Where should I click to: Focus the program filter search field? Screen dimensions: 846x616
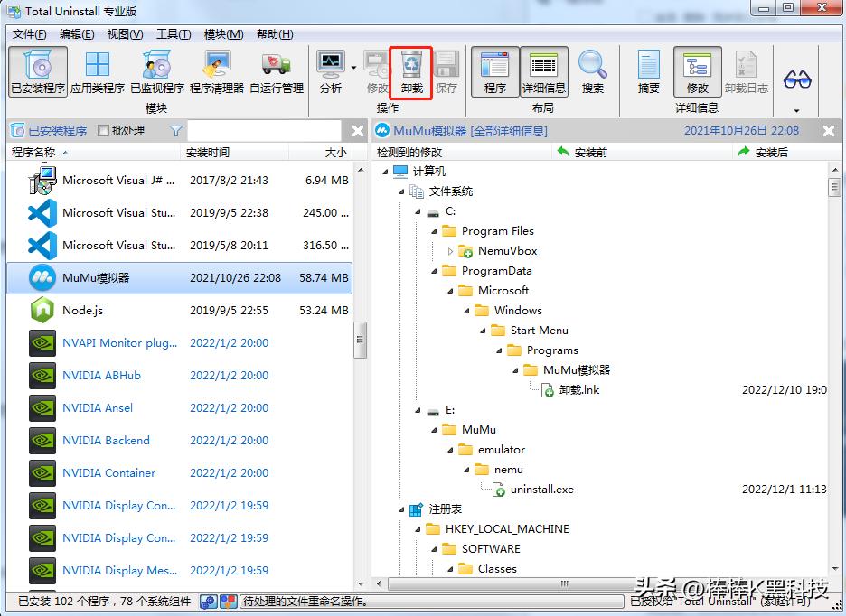(264, 131)
